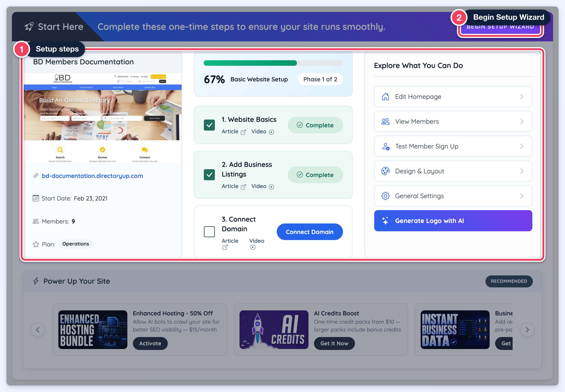Screen dimensions: 565x392
Task: Expand the Test Member Sign Up chevron
Action: (x=522, y=146)
